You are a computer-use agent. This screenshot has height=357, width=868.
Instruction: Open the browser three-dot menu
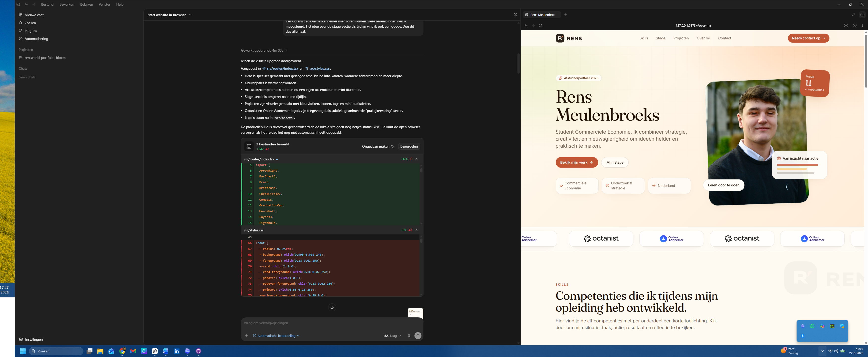tap(862, 25)
